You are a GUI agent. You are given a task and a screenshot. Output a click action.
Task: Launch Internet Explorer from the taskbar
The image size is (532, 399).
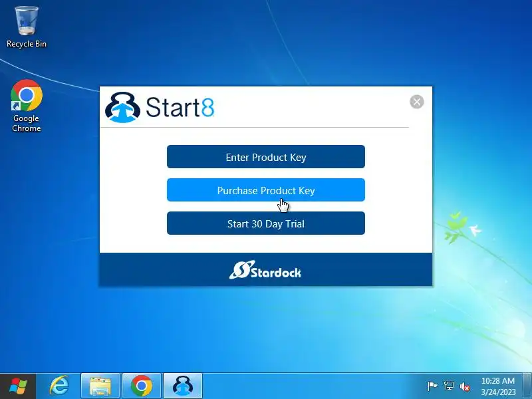point(59,386)
